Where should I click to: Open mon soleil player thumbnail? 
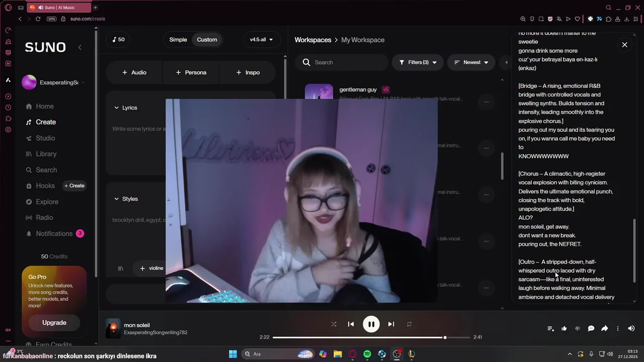[x=113, y=328]
